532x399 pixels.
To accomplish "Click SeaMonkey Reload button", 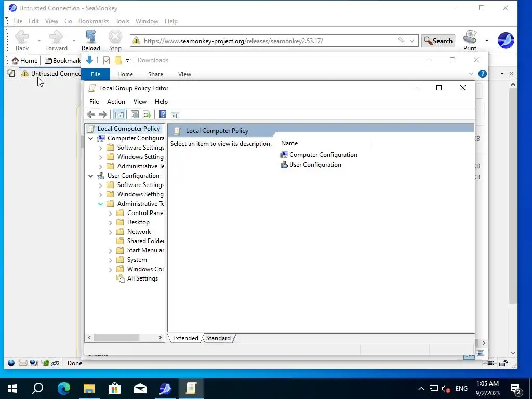I will click(x=90, y=41).
